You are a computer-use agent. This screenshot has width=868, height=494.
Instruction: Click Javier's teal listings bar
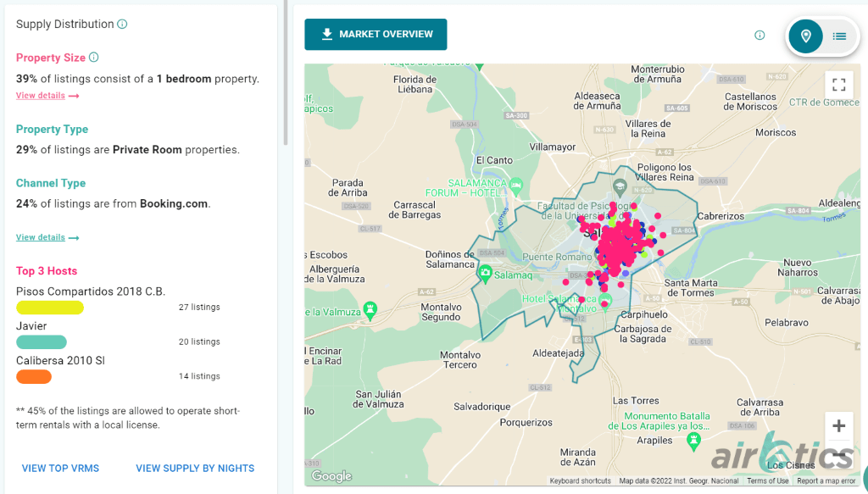pos(41,341)
